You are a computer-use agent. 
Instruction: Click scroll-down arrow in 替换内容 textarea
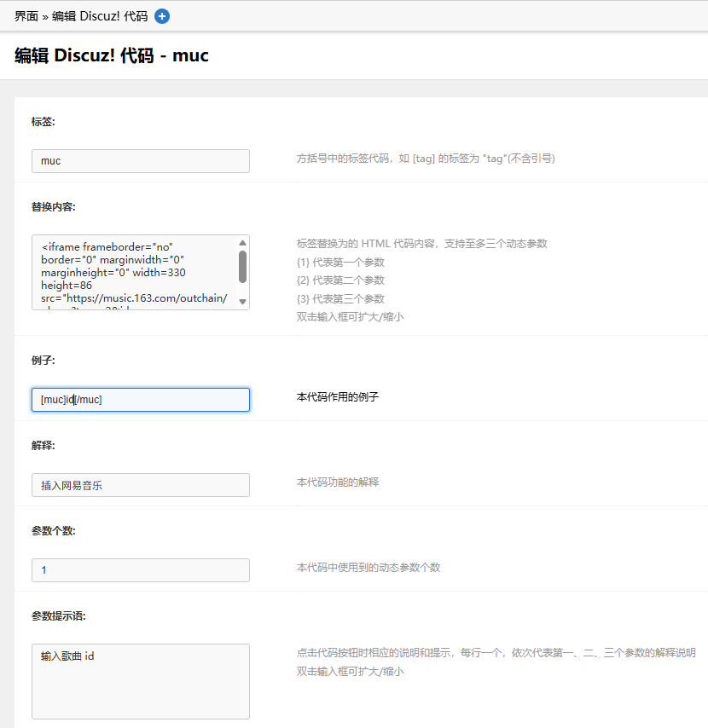tap(242, 302)
